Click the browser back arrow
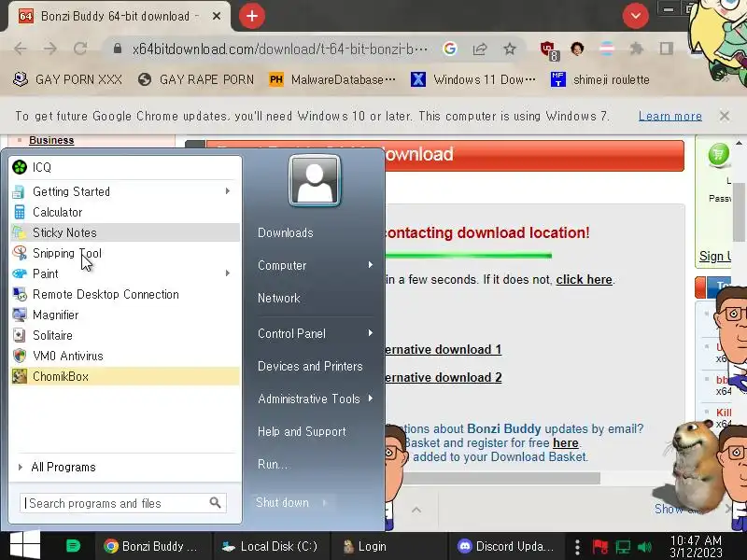The width and height of the screenshot is (747, 560). click(21, 49)
